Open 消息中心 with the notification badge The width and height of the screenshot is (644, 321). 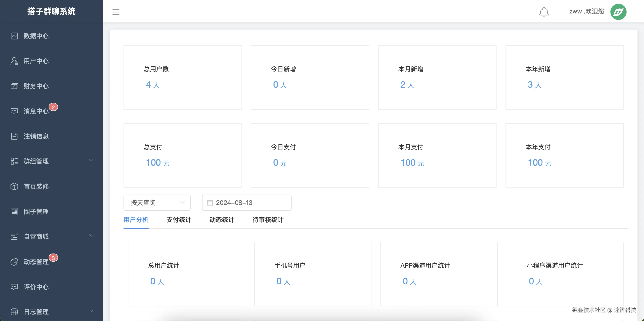14,111
